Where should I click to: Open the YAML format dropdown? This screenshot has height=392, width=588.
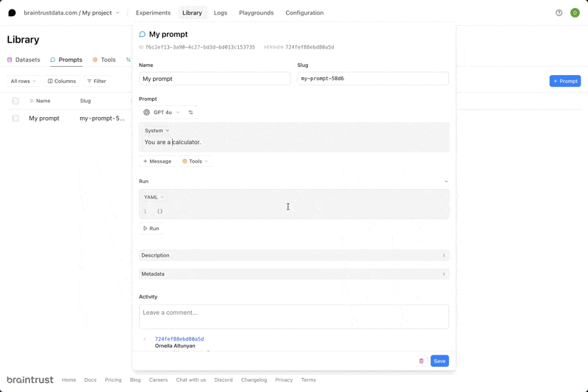coord(154,197)
